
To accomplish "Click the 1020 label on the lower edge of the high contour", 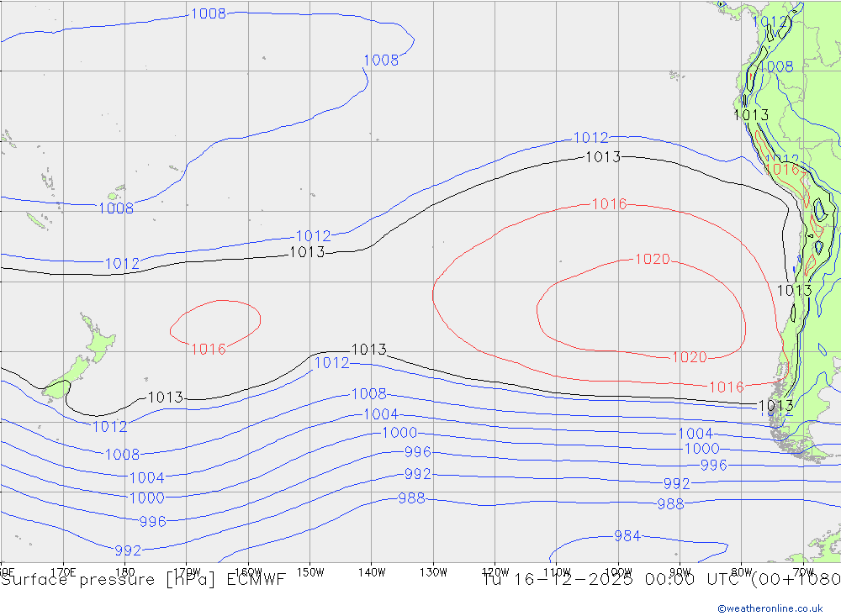I will click(x=690, y=357).
